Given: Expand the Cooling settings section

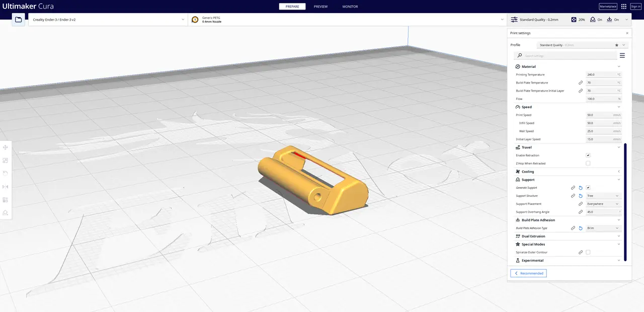Looking at the screenshot, I should click(568, 172).
